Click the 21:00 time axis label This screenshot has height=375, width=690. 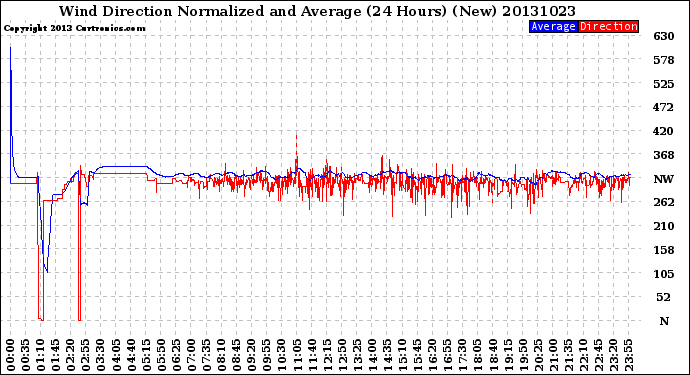[x=553, y=355]
